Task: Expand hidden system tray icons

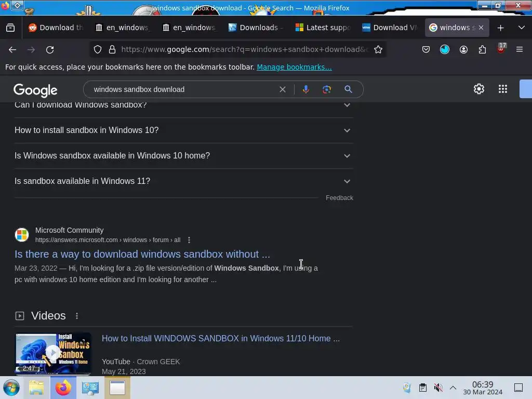Action: click(x=453, y=388)
